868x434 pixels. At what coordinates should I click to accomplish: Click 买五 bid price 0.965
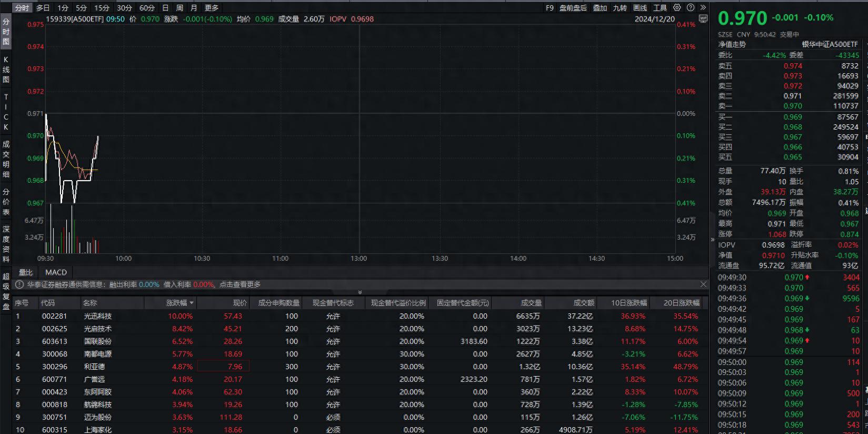(793, 157)
